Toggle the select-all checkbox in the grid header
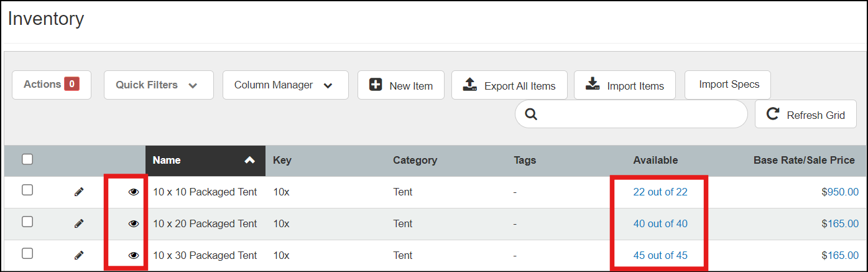The image size is (868, 272). click(x=27, y=159)
